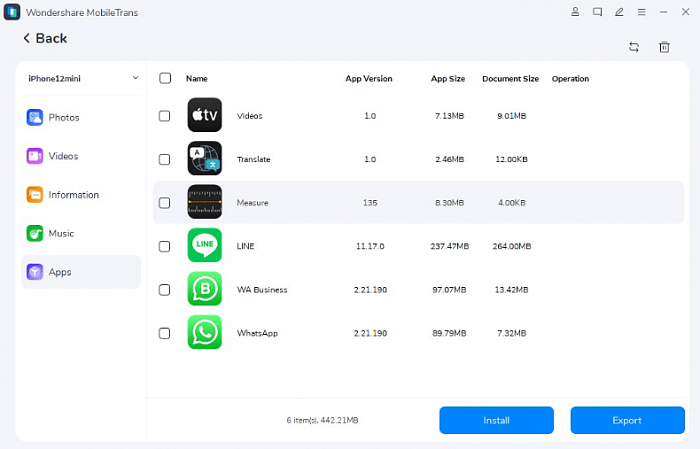Click the App Size column header
This screenshot has height=449, width=700.
448,79
